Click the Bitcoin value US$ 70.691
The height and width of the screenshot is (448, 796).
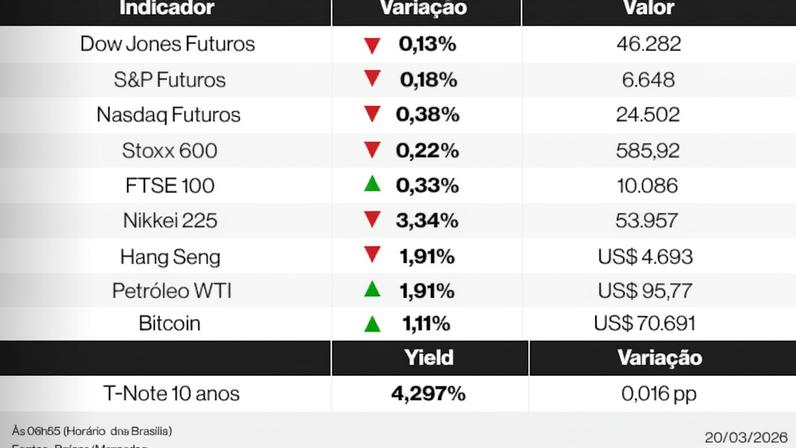(x=645, y=324)
